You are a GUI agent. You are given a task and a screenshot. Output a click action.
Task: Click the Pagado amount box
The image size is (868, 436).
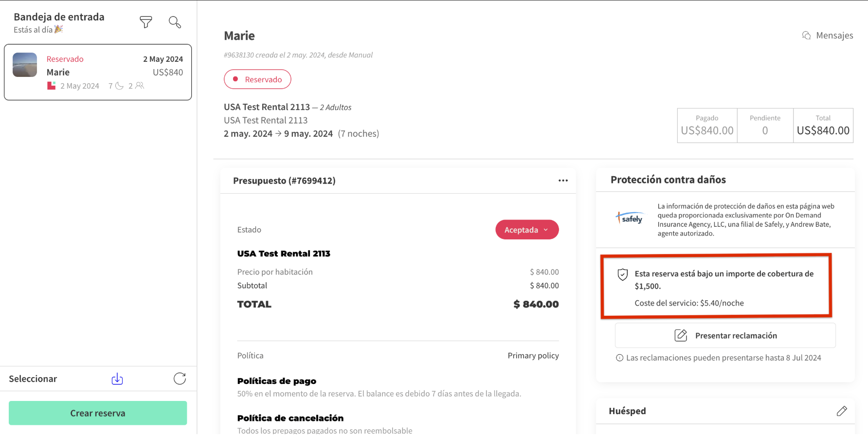pos(707,126)
